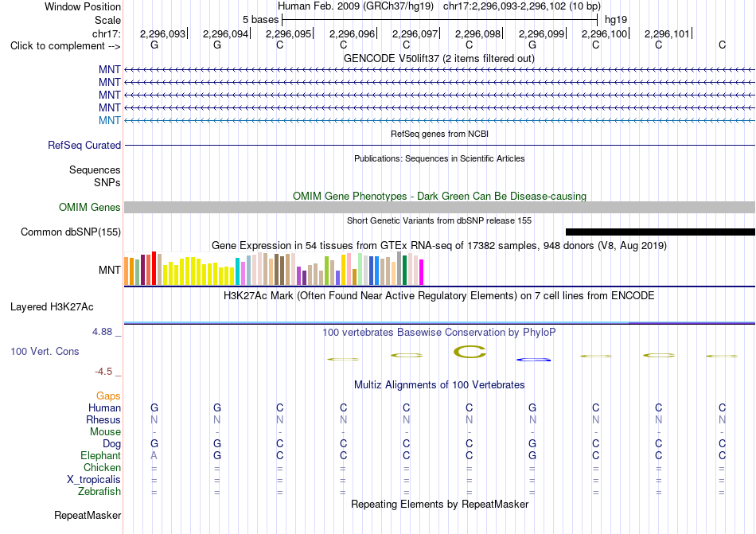
Task: Click the cyan bar in GTEx chart
Action: (237, 271)
